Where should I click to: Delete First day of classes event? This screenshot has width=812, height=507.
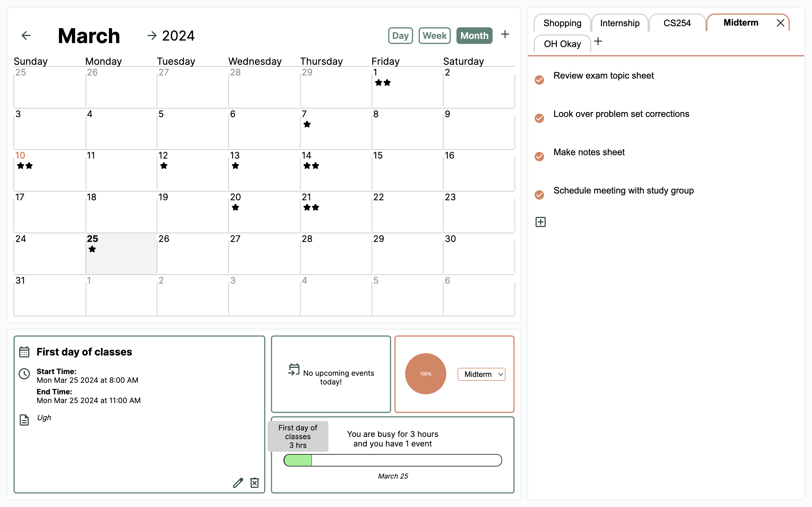click(x=254, y=482)
